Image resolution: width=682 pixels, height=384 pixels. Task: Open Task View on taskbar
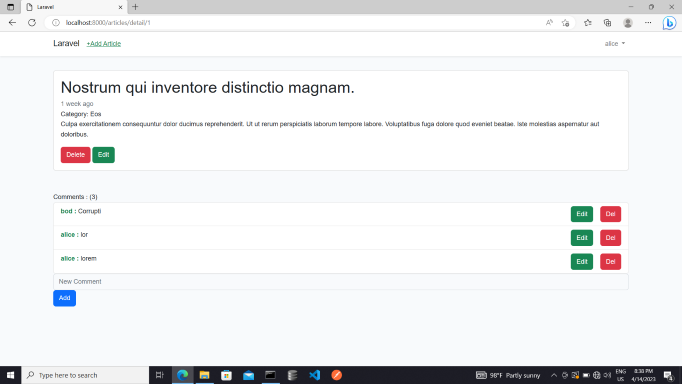coord(160,375)
